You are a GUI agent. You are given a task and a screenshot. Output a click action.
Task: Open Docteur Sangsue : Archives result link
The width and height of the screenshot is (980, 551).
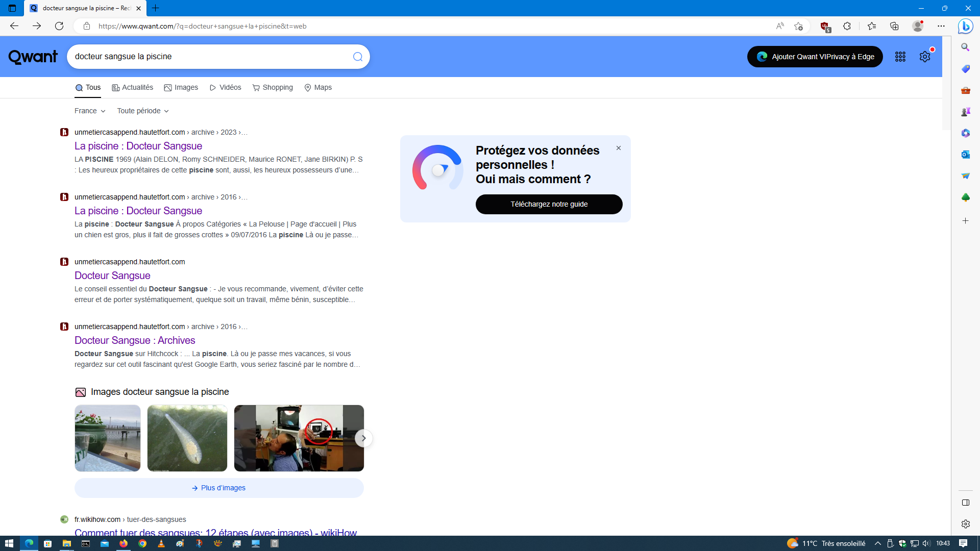click(135, 340)
